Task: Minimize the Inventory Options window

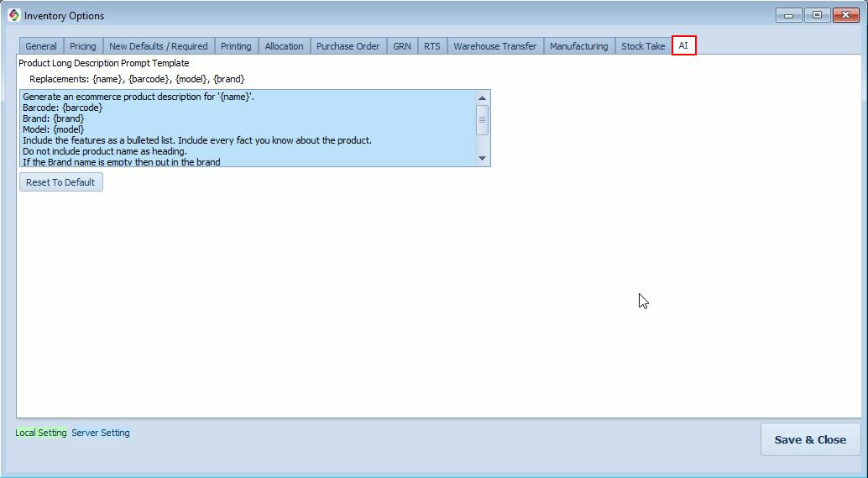Action: point(788,15)
